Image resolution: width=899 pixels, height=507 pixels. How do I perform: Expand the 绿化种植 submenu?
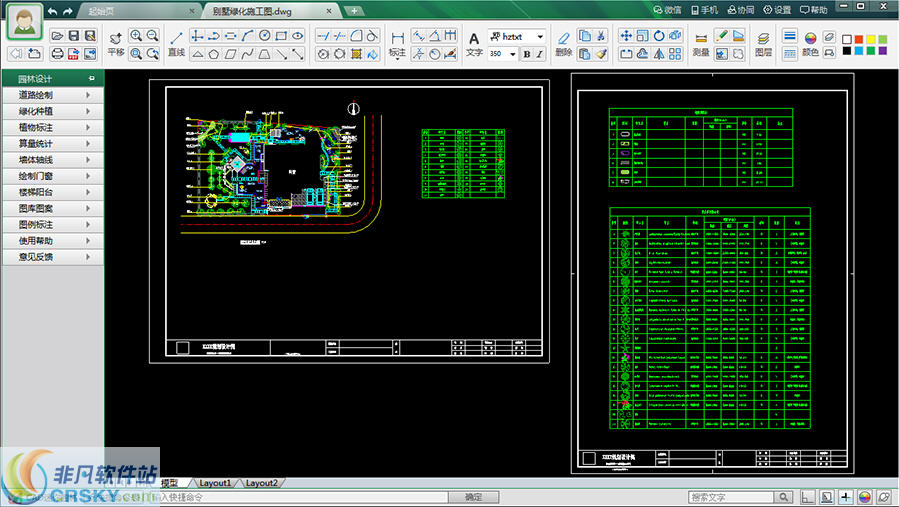click(x=53, y=111)
